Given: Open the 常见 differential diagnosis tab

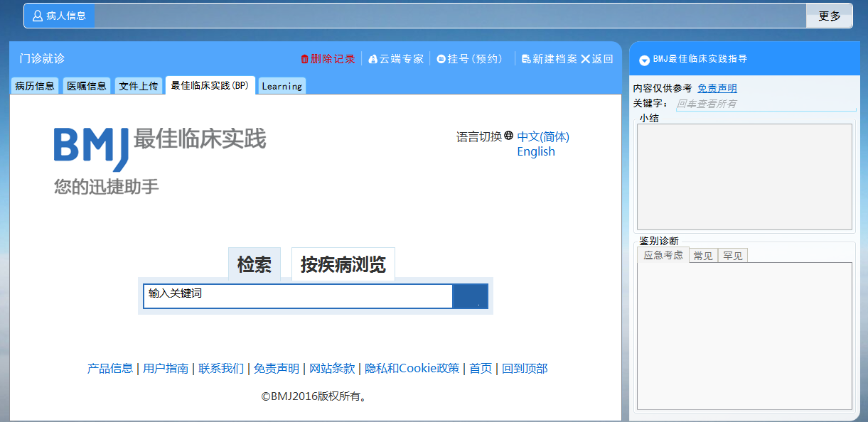Looking at the screenshot, I should coord(703,256).
